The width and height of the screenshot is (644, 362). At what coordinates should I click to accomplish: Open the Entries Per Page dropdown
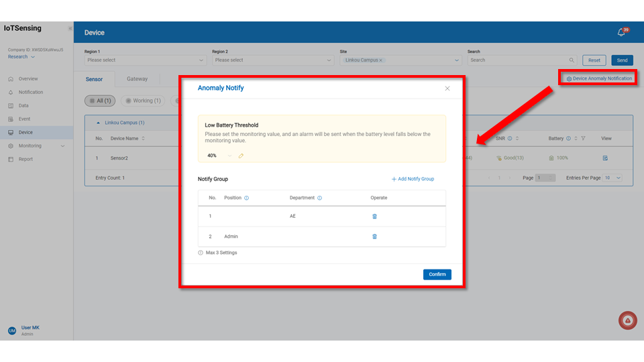click(x=613, y=178)
